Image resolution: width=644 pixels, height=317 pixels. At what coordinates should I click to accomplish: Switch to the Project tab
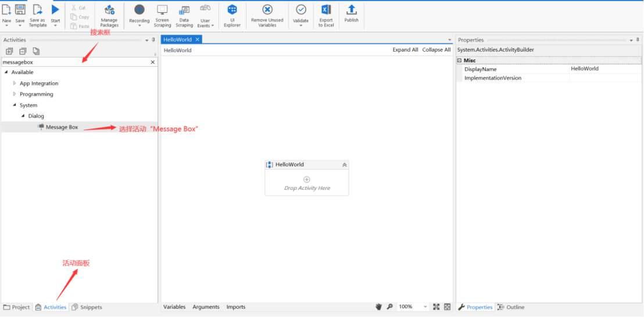click(16, 307)
